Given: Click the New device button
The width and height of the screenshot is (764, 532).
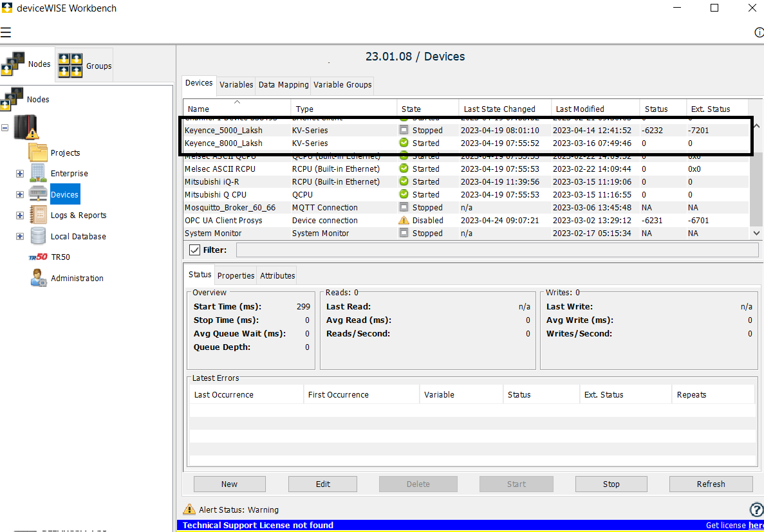Looking at the screenshot, I should (x=229, y=484).
